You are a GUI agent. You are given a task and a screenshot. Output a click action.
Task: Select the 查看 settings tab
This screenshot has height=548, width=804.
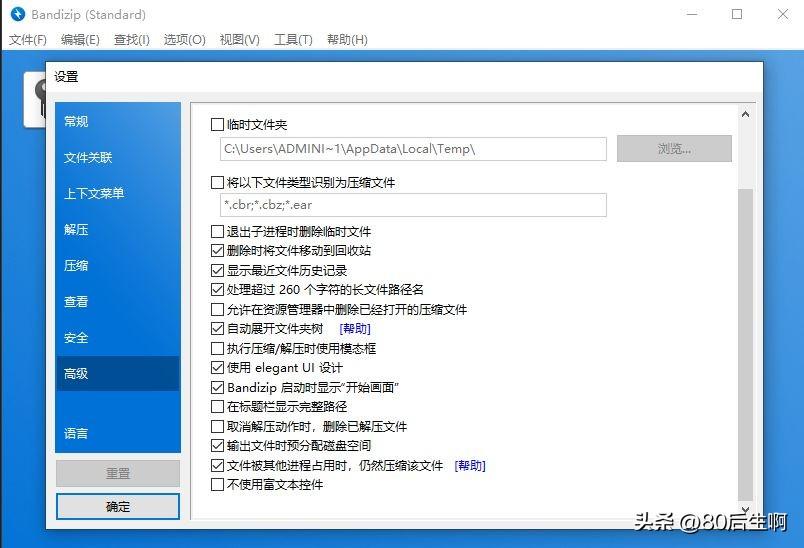pyautogui.click(x=118, y=301)
